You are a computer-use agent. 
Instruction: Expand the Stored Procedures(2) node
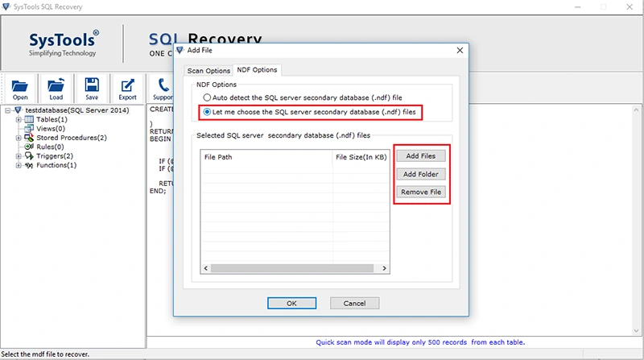coord(19,138)
